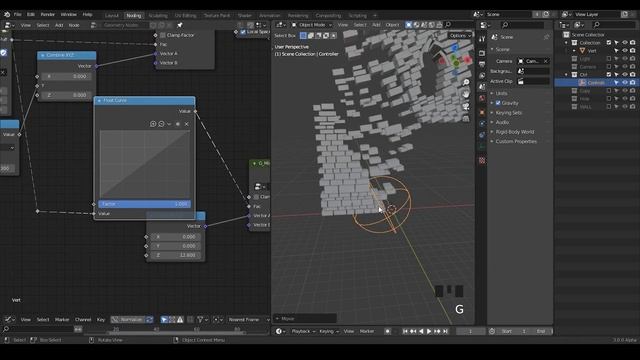Enable the WALL collection checkbox
Image resolution: width=640 pixels, height=360 pixels.
click(609, 107)
